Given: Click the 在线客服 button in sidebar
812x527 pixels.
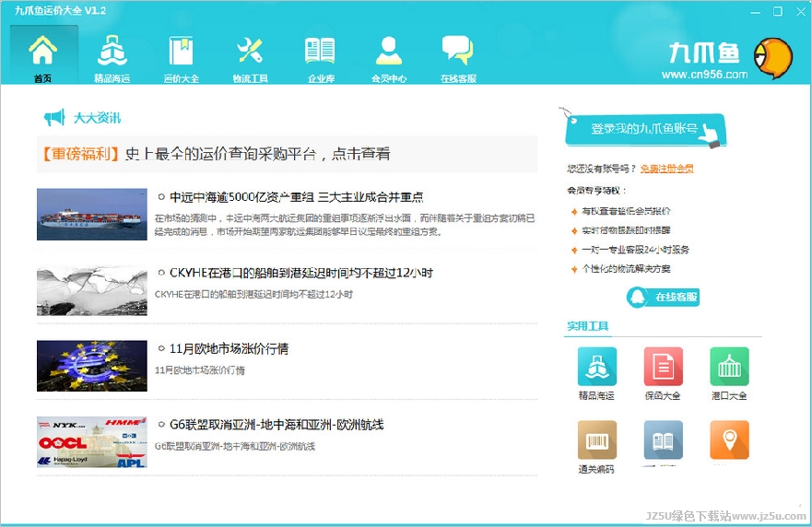Looking at the screenshot, I should 664,298.
